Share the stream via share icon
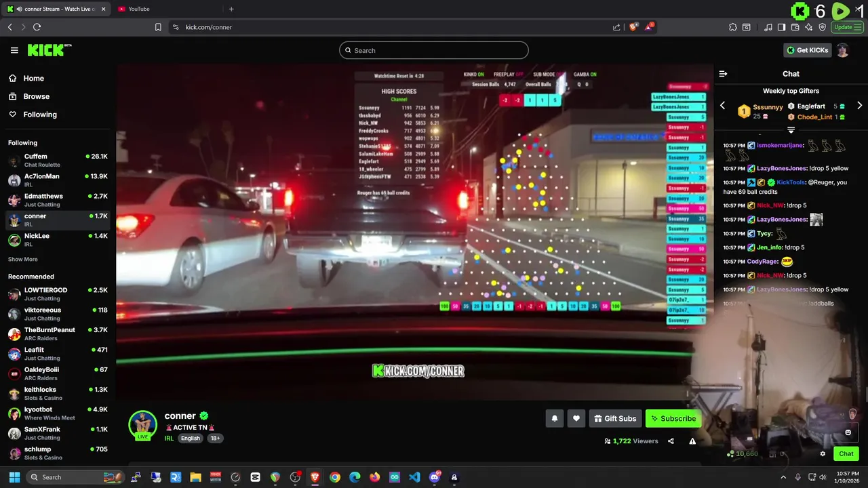The width and height of the screenshot is (868, 488). (x=671, y=441)
